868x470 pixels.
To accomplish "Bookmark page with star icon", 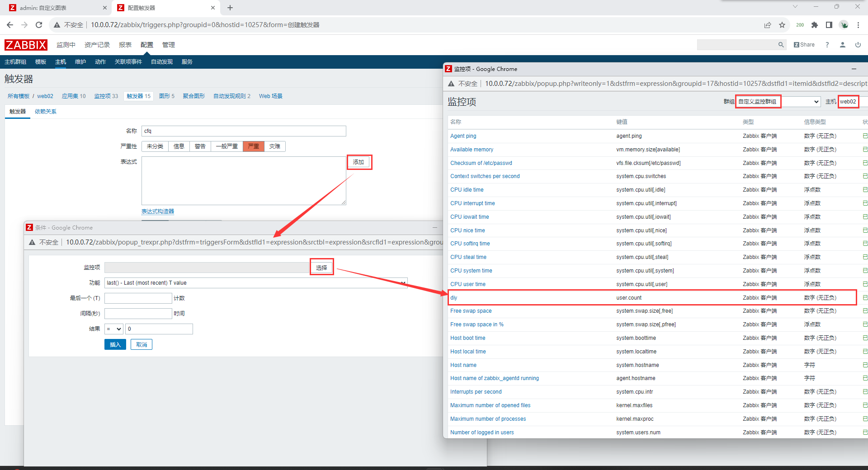I will click(782, 25).
